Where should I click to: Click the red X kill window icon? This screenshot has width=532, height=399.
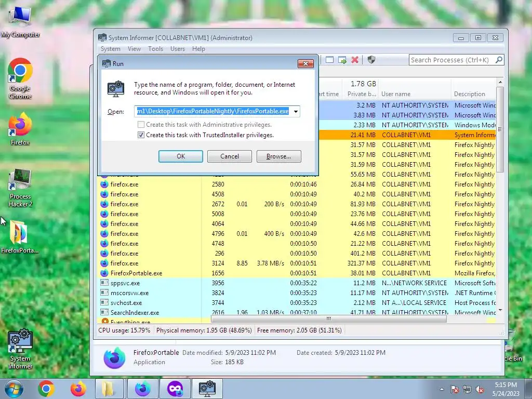coord(355,60)
